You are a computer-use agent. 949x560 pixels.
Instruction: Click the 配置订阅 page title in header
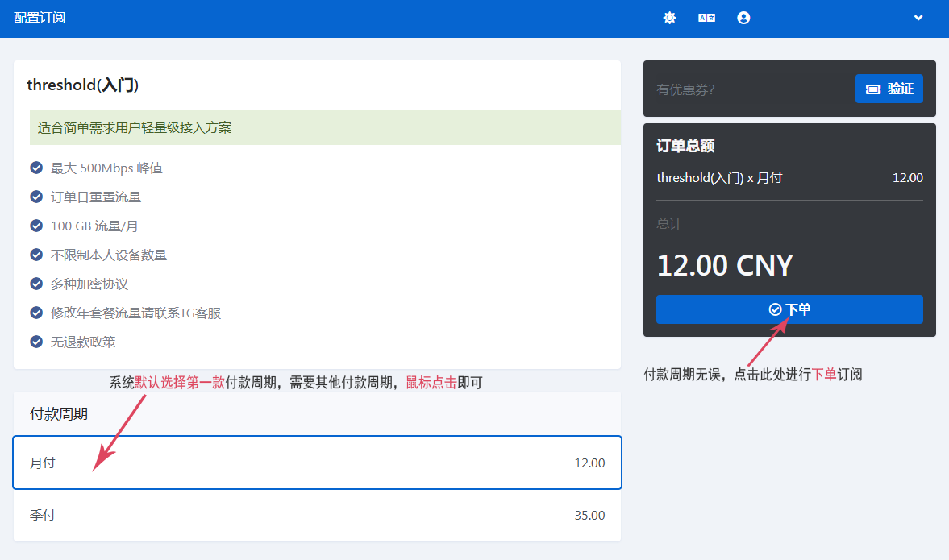pyautogui.click(x=40, y=18)
